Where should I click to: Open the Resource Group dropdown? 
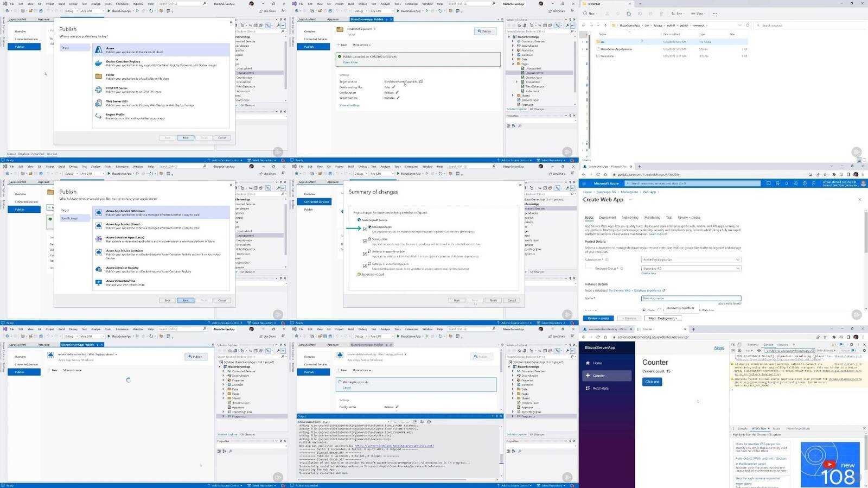click(x=691, y=269)
